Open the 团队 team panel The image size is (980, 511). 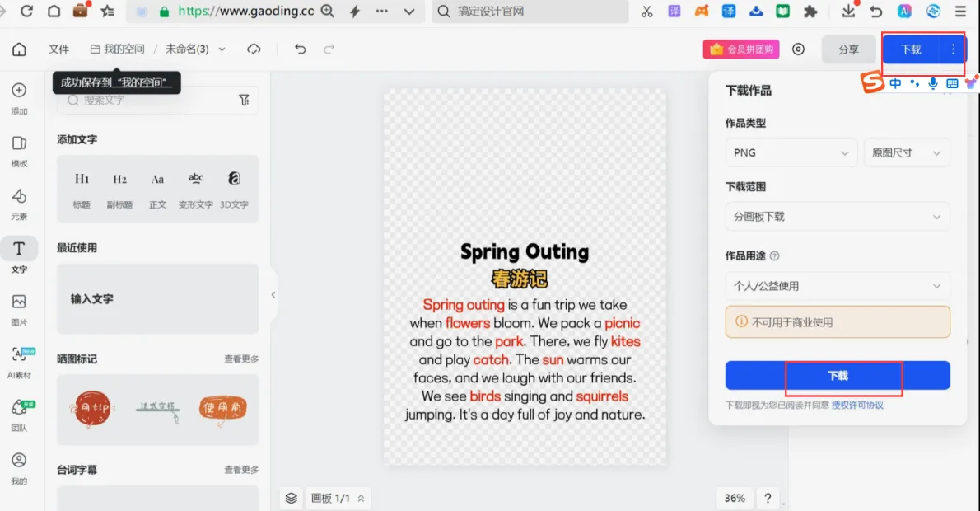click(x=20, y=416)
